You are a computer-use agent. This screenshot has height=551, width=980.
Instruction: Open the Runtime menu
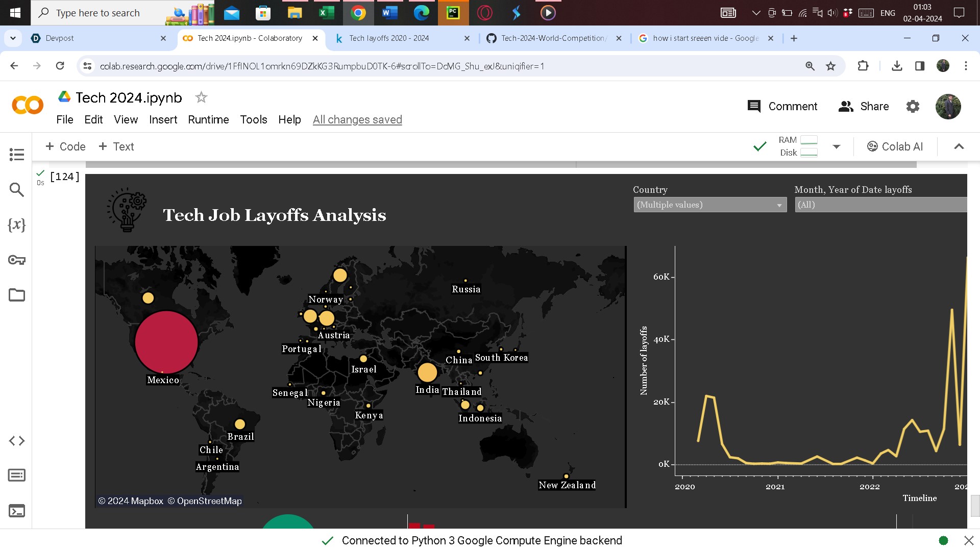click(x=208, y=119)
